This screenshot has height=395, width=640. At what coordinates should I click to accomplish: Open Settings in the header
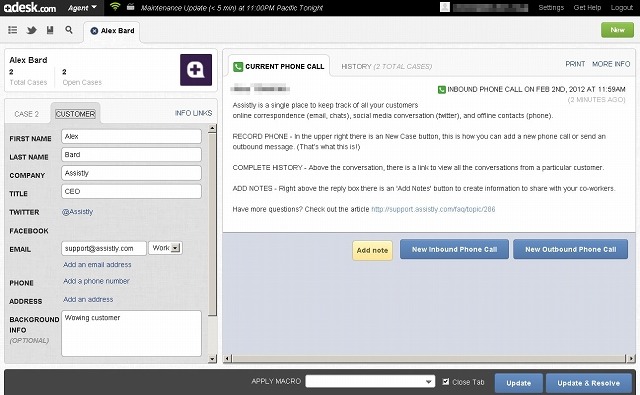coord(551,7)
